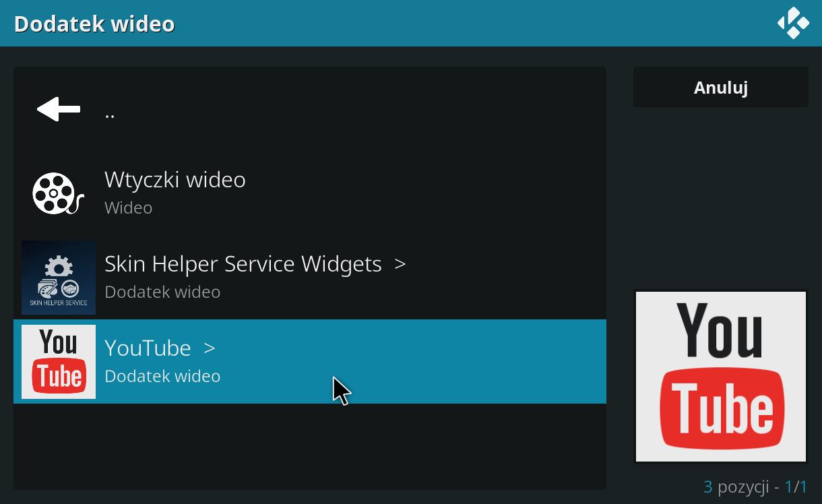Open "Skin Helper Service Widgets" entry

coord(310,278)
